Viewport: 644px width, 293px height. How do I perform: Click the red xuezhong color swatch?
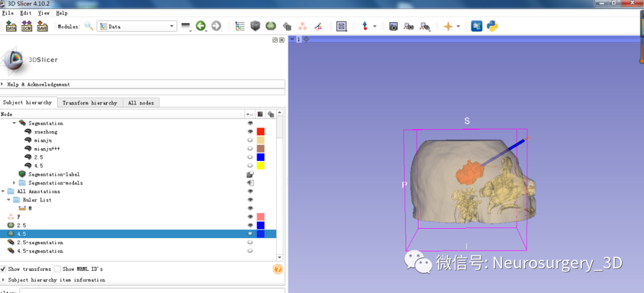261,132
